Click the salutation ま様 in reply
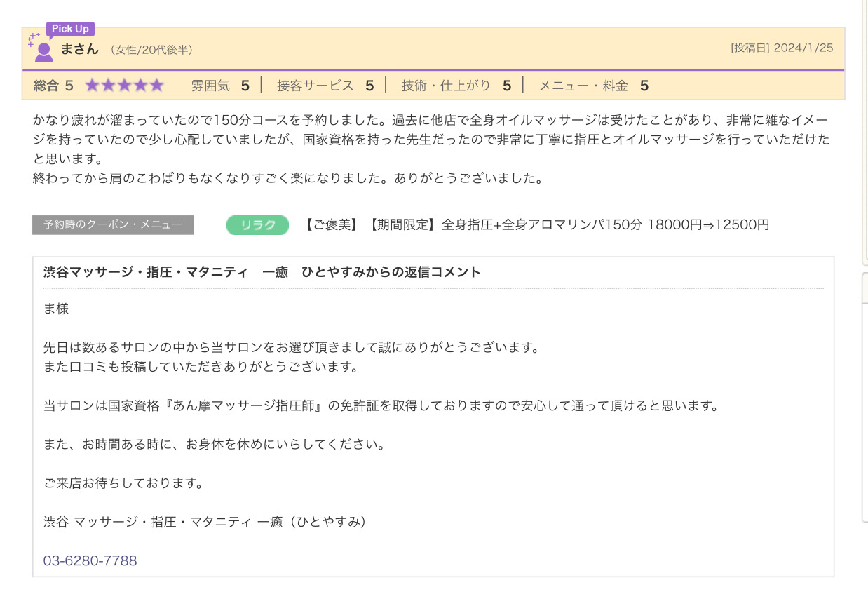Viewport: 868px width, 599px height. click(x=56, y=309)
